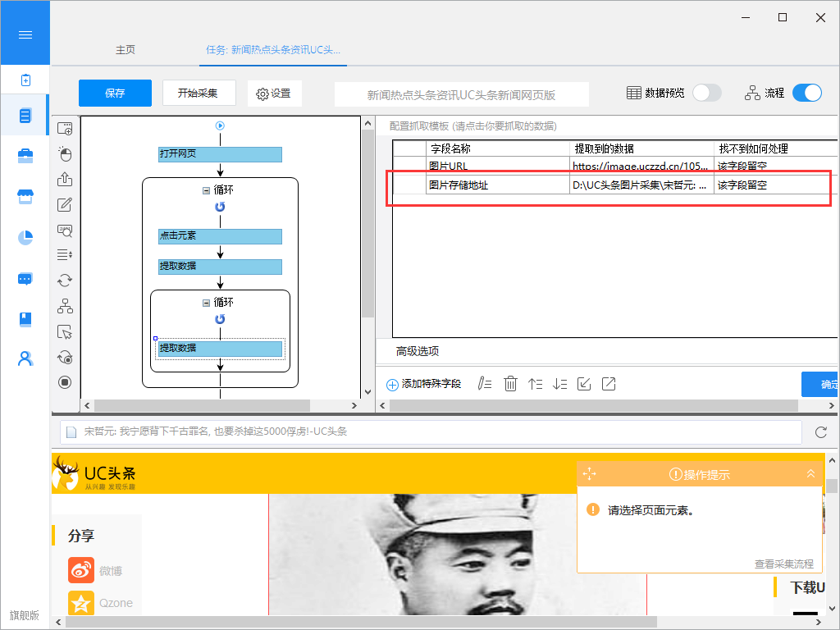Select the mouse click step tool

(65, 154)
